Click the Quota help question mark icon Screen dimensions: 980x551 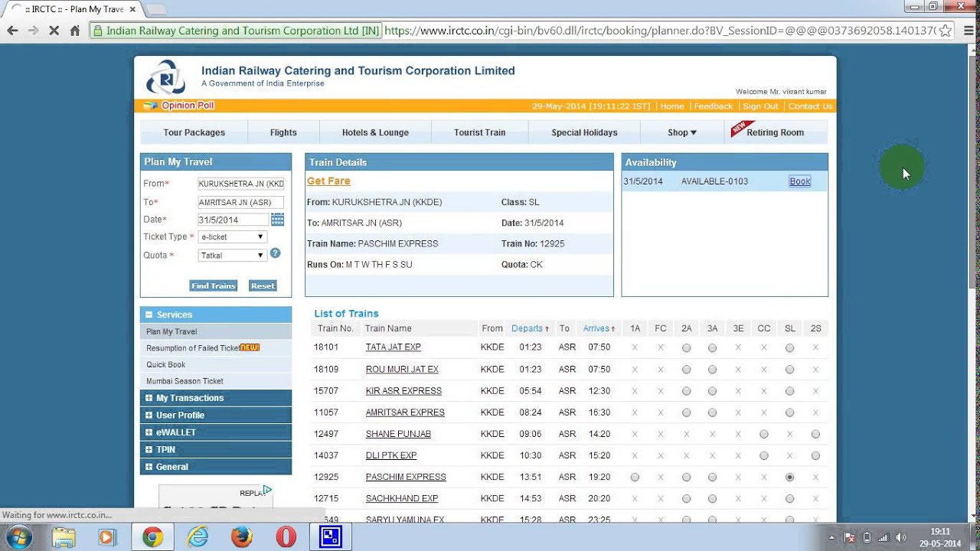click(275, 253)
